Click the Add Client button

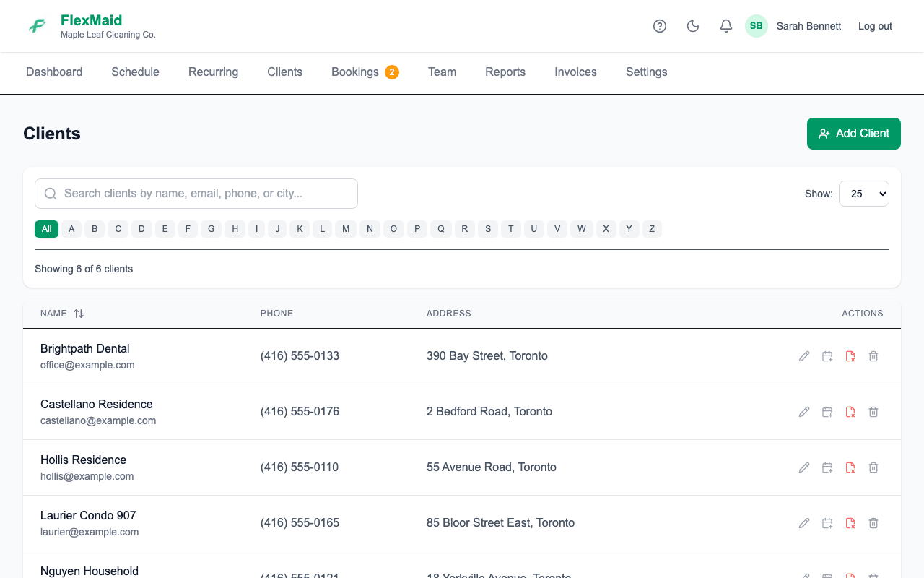coord(854,134)
